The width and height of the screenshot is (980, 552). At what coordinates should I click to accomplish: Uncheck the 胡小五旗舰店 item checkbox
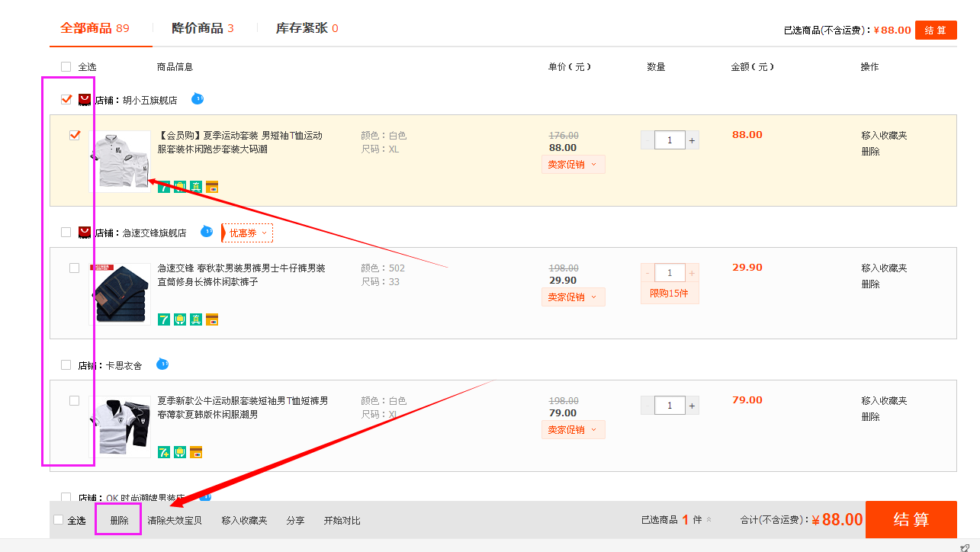pos(74,135)
